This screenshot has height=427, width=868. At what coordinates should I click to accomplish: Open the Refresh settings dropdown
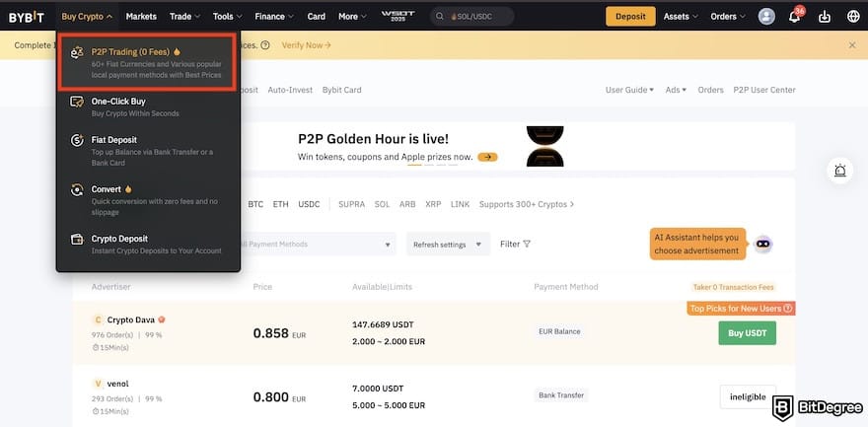point(448,244)
